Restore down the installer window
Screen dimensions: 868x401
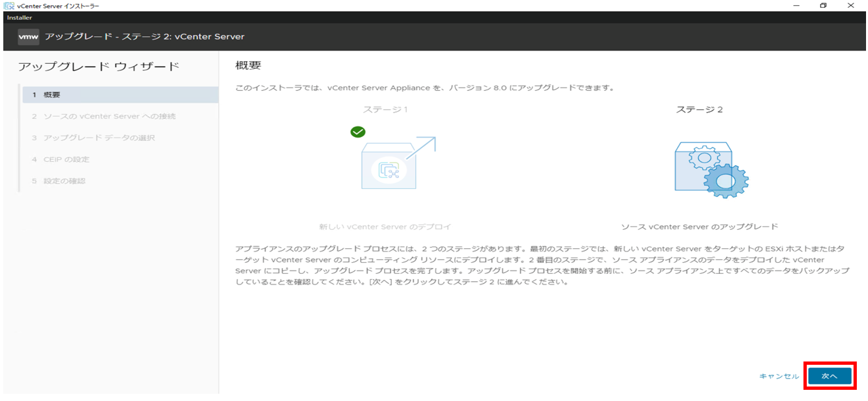click(x=823, y=6)
